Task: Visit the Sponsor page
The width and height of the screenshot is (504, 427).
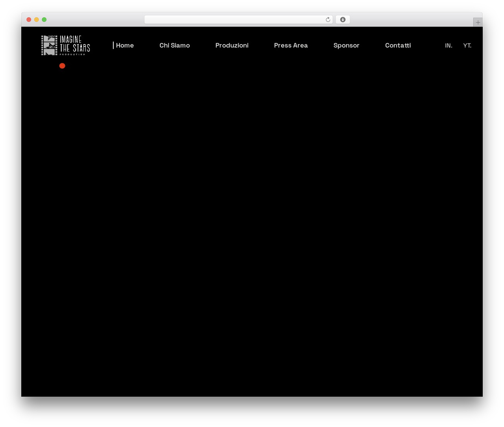Action: tap(346, 45)
